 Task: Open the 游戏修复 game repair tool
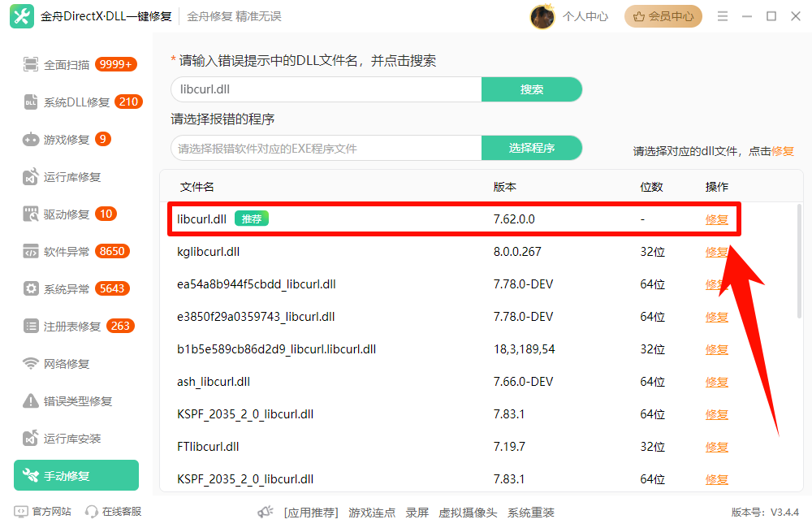pyautogui.click(x=63, y=139)
